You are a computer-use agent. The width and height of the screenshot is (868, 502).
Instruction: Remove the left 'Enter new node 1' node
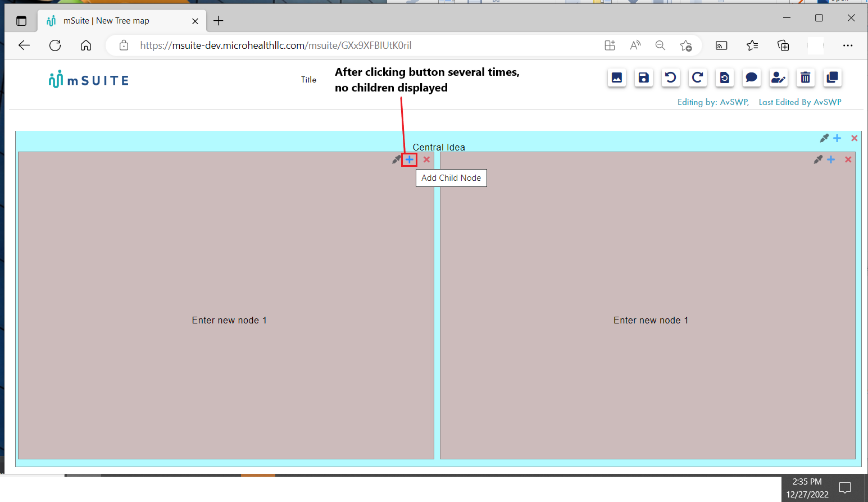coord(426,159)
